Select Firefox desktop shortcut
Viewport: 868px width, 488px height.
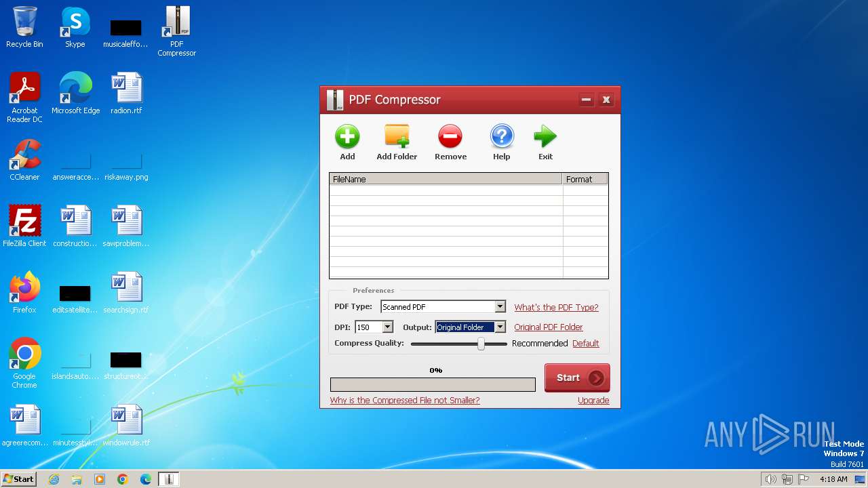point(24,293)
